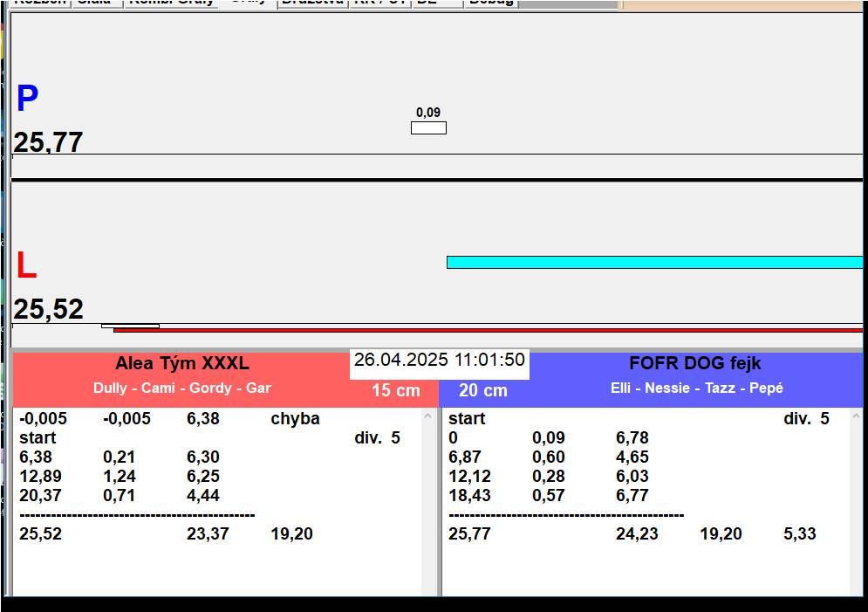Click the Alea Tým XXXL team header
The image size is (868, 612).
[182, 363]
